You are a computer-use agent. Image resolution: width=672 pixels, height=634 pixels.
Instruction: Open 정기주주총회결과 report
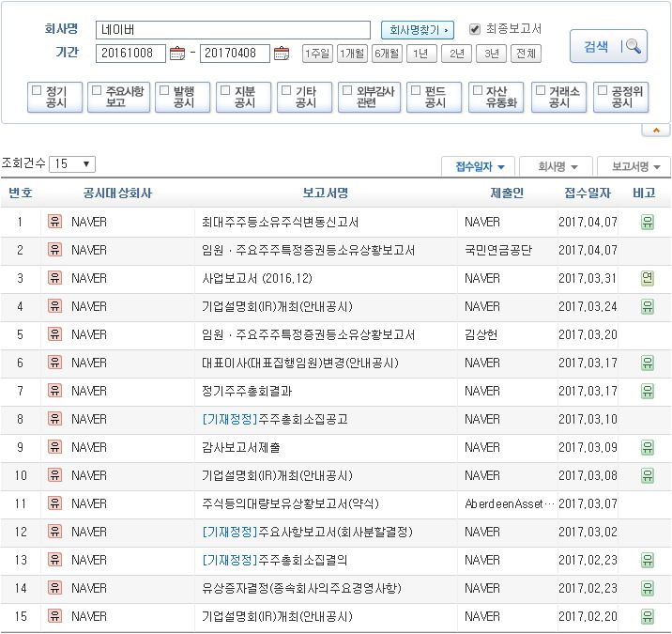(x=247, y=392)
